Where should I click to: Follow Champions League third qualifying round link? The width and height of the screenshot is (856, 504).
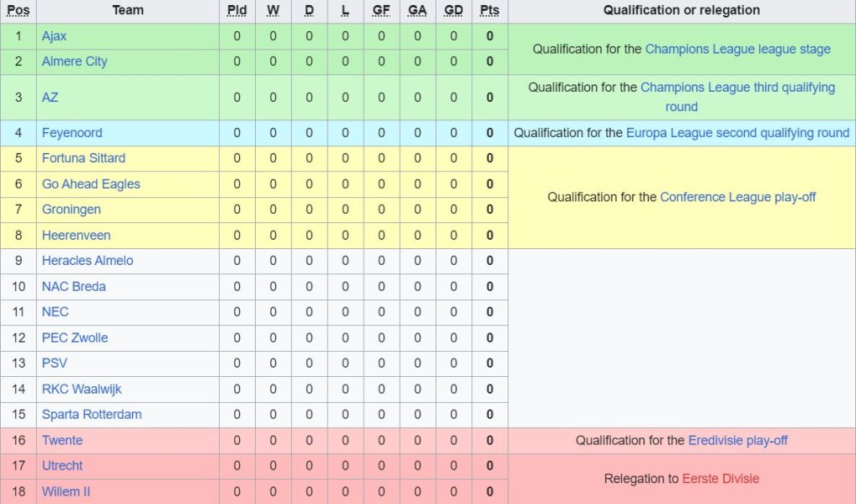pos(737,88)
